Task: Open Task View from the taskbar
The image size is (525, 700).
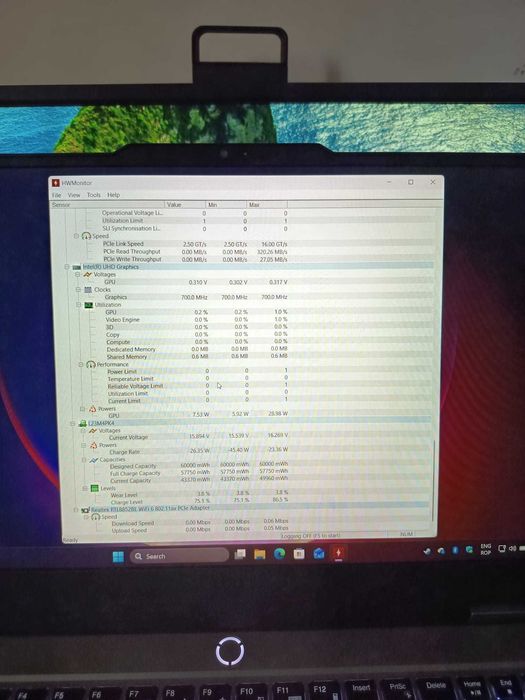Action: pos(240,554)
